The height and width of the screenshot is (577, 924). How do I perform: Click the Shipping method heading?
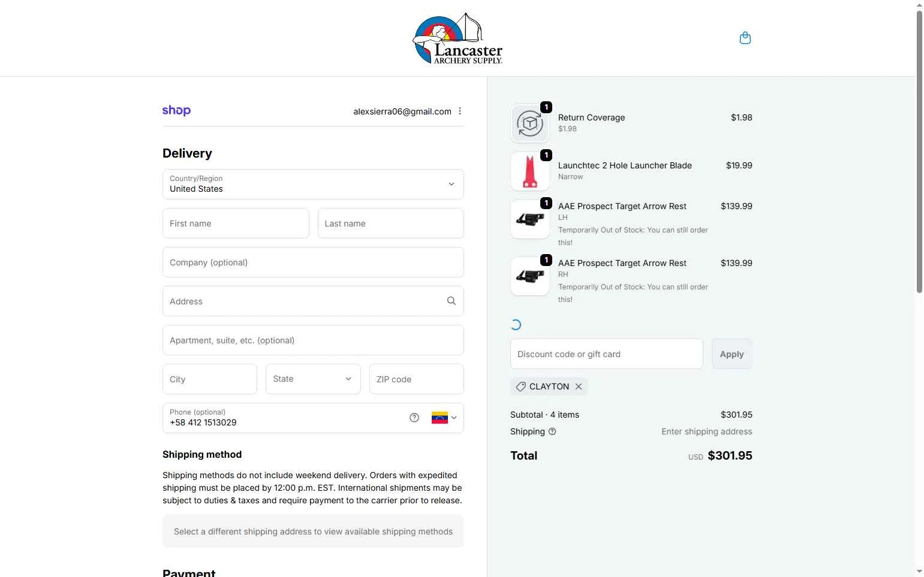coord(202,454)
